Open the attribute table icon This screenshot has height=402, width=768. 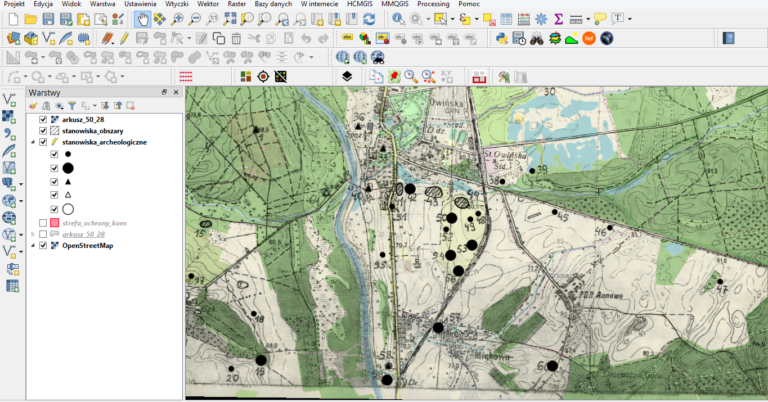tap(506, 19)
